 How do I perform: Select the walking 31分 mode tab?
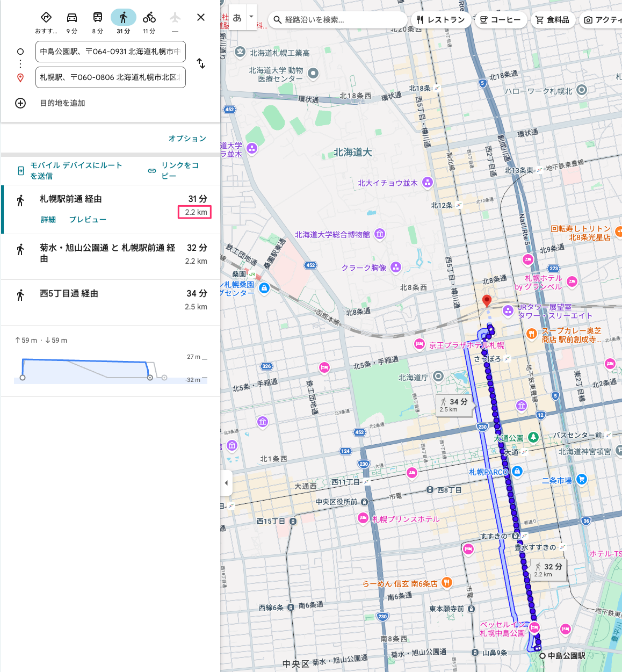[123, 17]
